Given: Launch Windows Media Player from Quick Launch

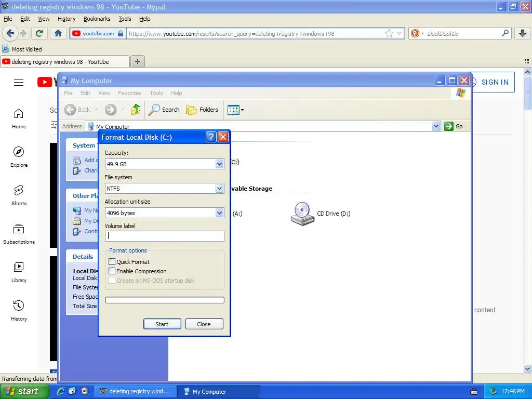Looking at the screenshot, I should tap(85, 391).
